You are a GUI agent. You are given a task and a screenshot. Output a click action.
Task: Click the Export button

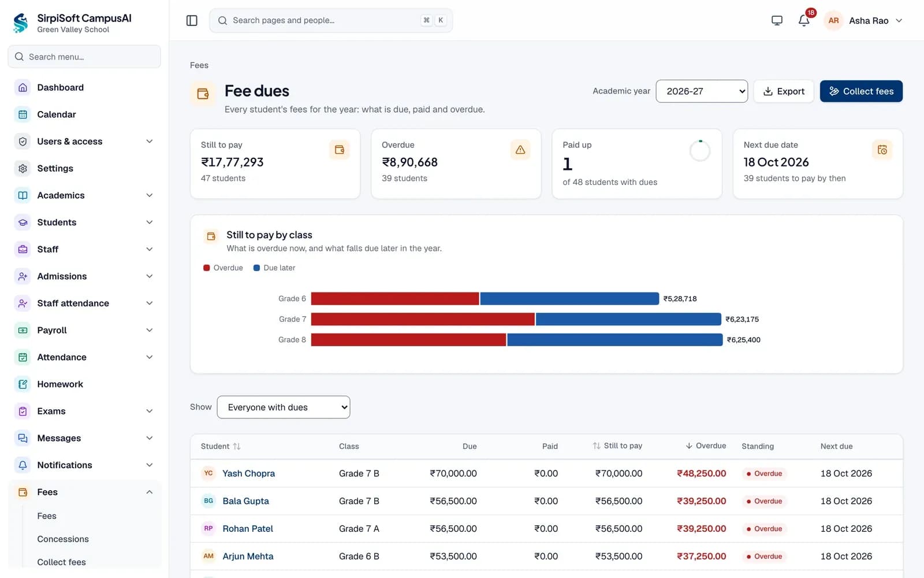pyautogui.click(x=784, y=91)
